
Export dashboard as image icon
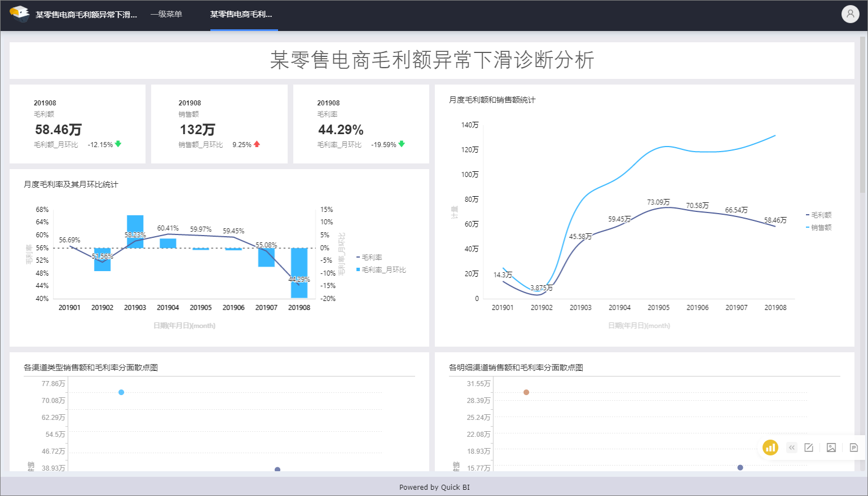pos(831,448)
